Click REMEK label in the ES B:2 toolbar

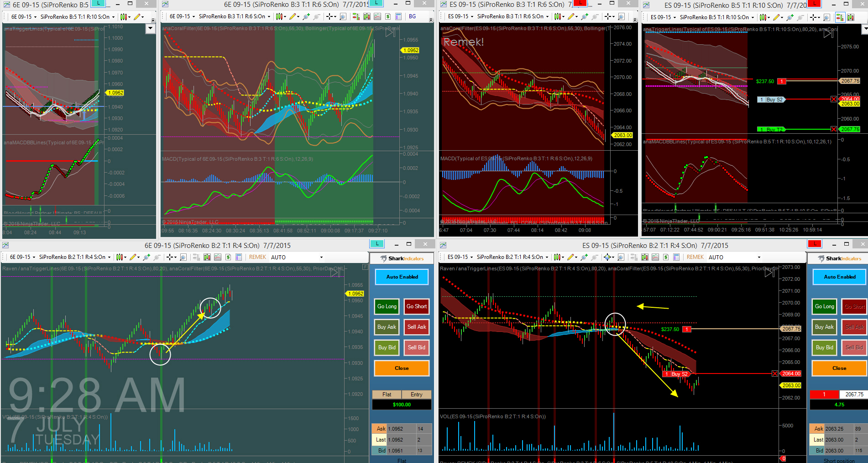click(x=695, y=257)
